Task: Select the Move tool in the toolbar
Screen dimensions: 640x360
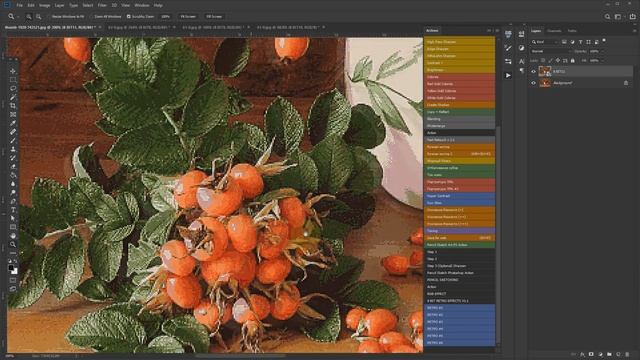Action: [x=13, y=71]
